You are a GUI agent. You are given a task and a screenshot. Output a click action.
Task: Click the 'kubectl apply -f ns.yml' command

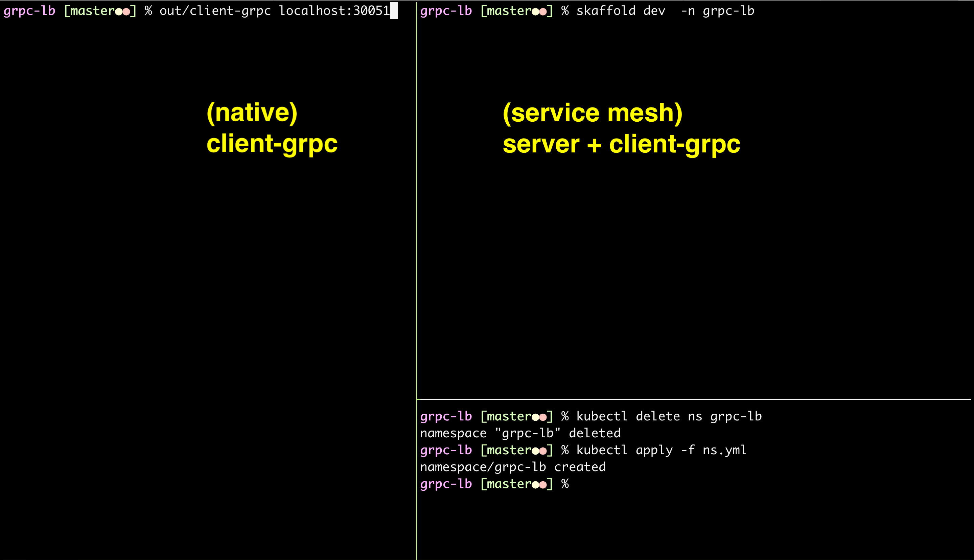pos(661,450)
